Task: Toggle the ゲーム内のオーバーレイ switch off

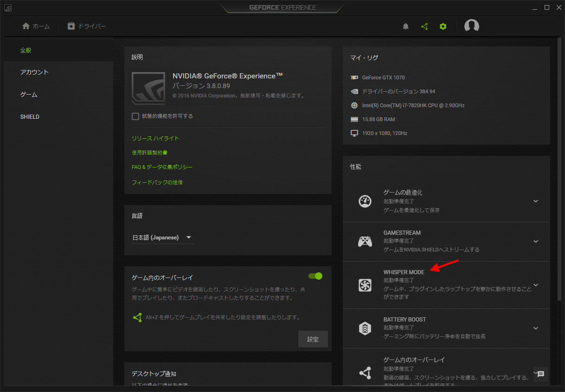Action: coord(315,276)
